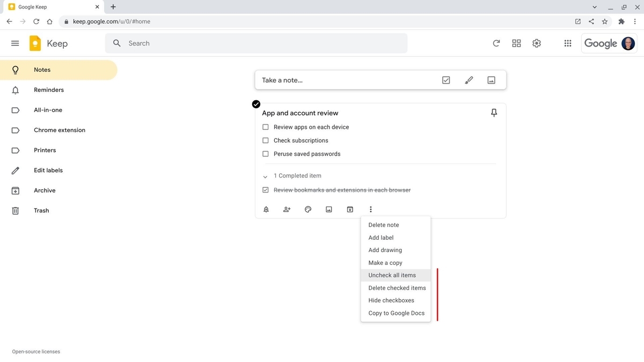
Task: Open the browser tab search dropdown
Action: (x=594, y=7)
